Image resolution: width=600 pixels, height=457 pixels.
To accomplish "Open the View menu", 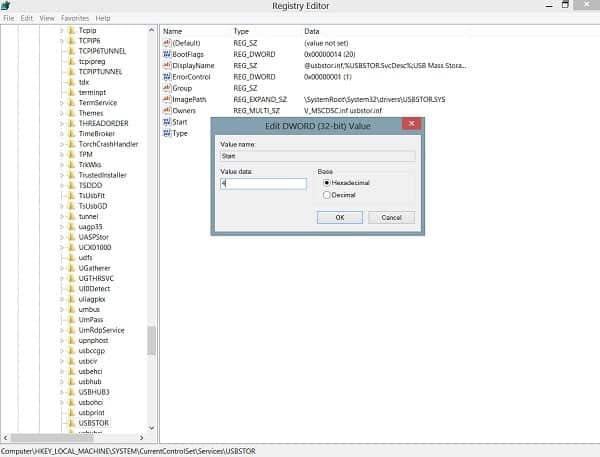I will click(47, 18).
